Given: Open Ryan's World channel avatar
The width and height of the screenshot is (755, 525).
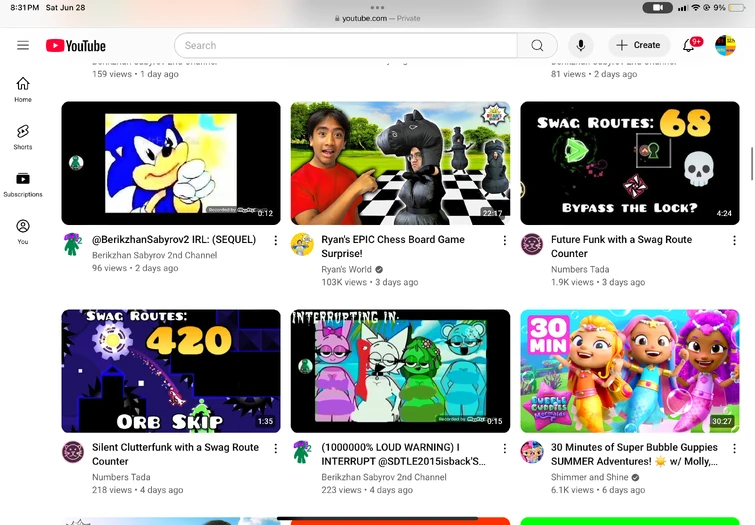Looking at the screenshot, I should [302, 244].
